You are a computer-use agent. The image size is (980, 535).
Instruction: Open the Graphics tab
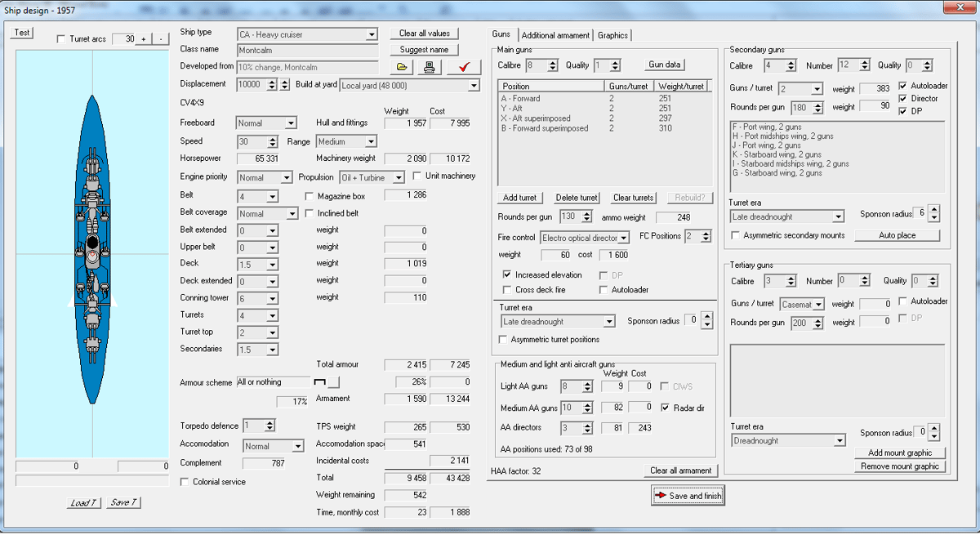[x=612, y=35]
